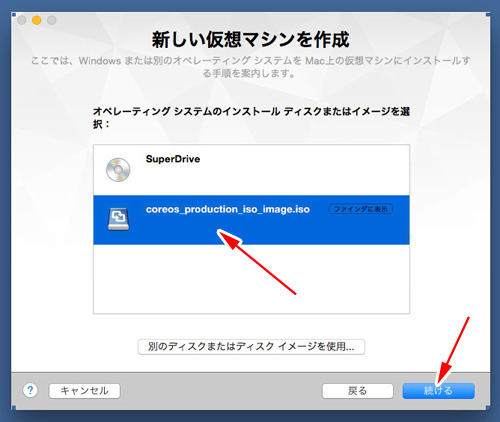Click the gray zoom window button

[x=52, y=20]
